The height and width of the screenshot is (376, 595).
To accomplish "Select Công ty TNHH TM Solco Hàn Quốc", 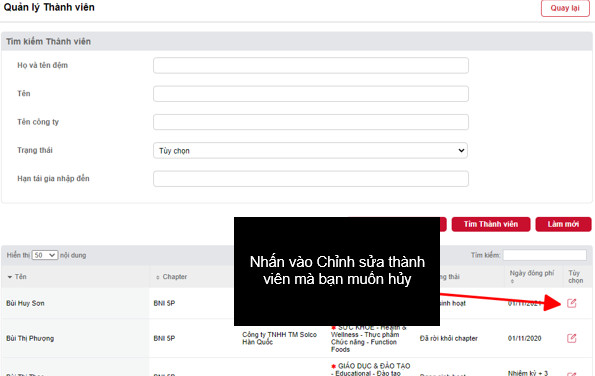I will [279, 338].
